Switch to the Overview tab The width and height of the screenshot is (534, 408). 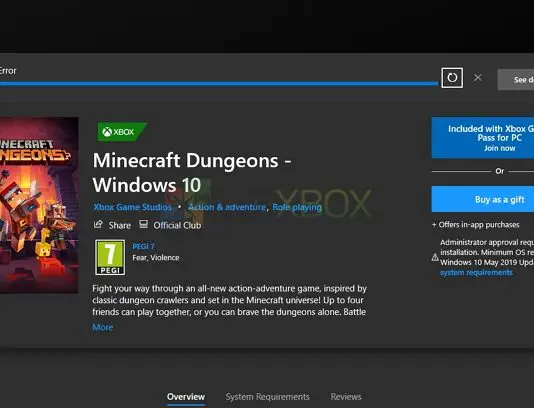pyautogui.click(x=186, y=397)
